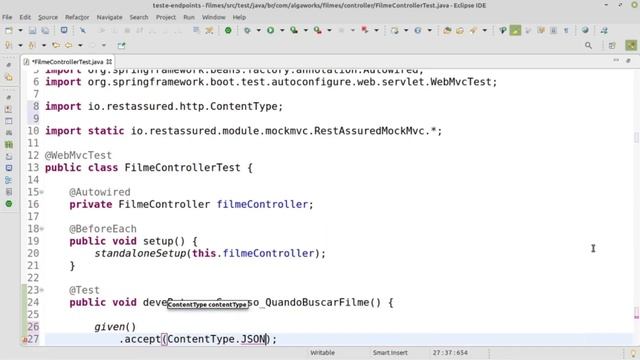640x360 pixels.
Task: Click the Back navigation arrow icon
Action: coord(69,45)
